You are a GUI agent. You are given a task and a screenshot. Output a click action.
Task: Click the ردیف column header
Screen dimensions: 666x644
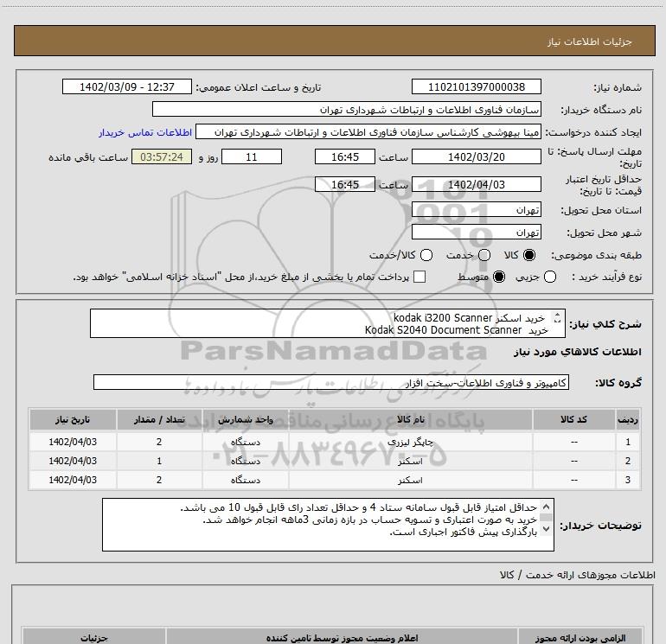628,420
